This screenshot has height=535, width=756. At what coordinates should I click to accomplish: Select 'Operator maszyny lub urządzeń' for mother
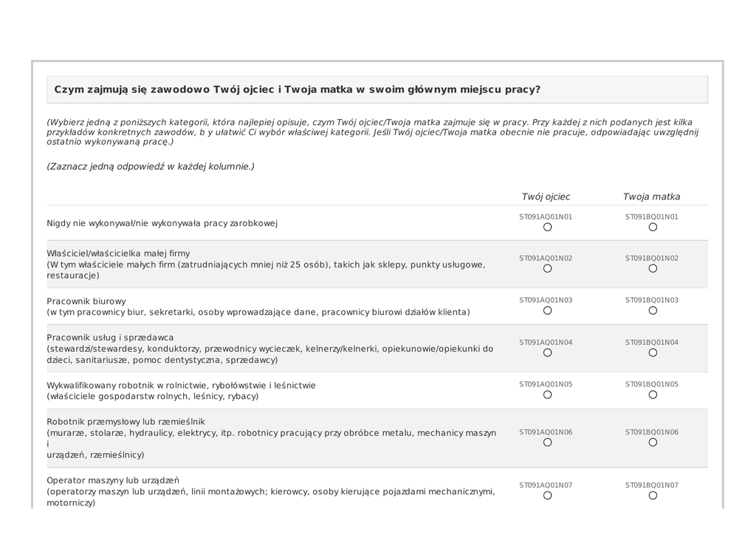[x=653, y=495]
